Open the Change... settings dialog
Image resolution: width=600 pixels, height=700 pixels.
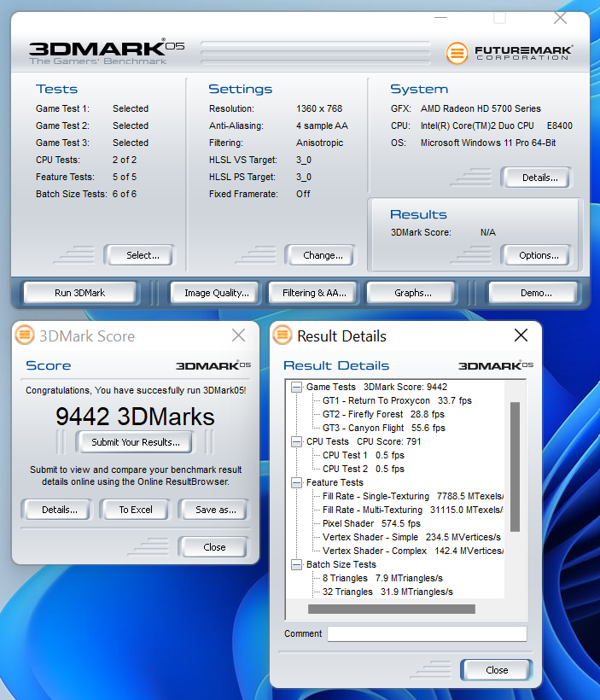(x=320, y=255)
